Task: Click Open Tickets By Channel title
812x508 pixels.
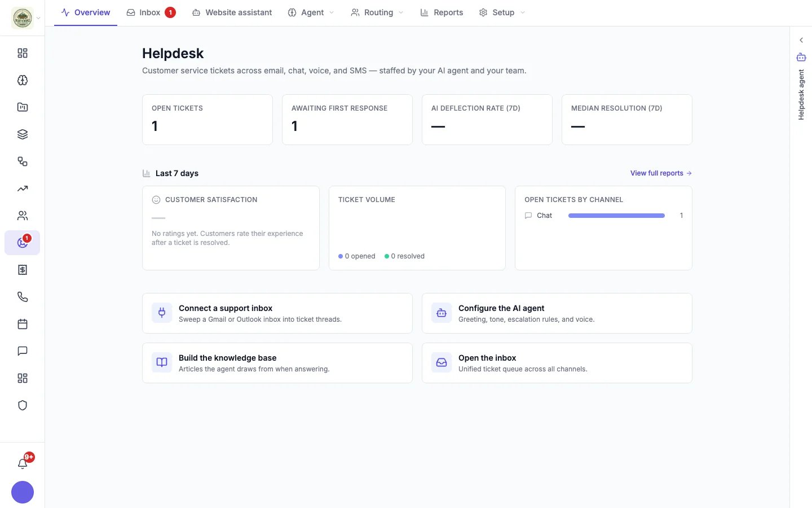Action: point(573,200)
